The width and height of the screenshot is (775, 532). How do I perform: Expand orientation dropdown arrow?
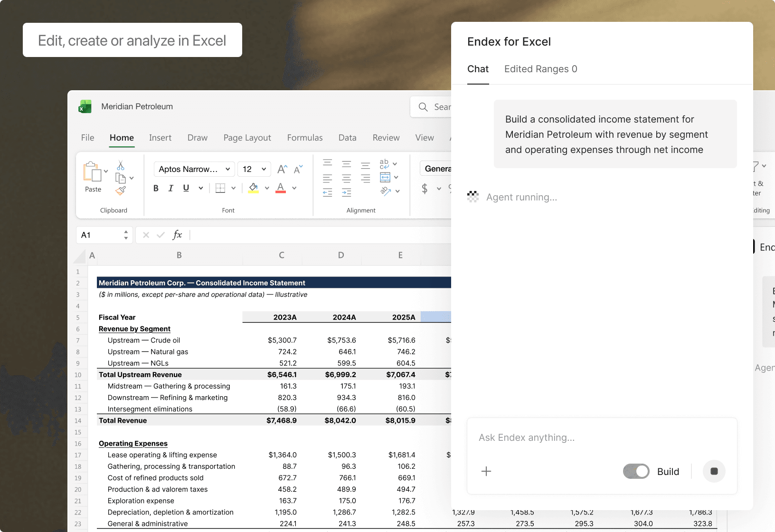click(397, 191)
